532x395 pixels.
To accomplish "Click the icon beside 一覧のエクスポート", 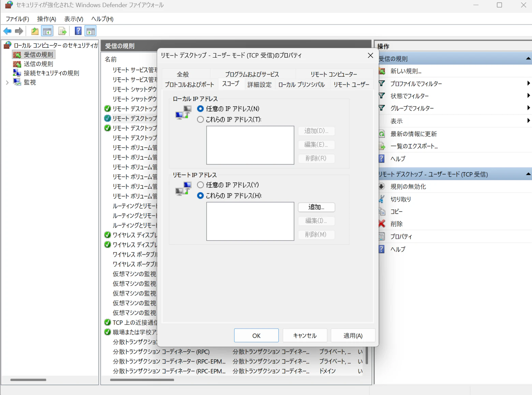I will pos(382,146).
